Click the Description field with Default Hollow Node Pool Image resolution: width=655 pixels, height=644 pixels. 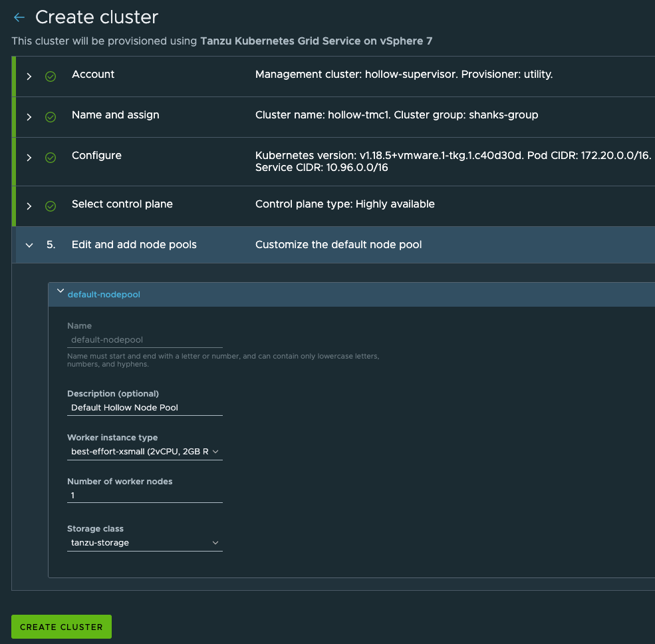click(144, 407)
